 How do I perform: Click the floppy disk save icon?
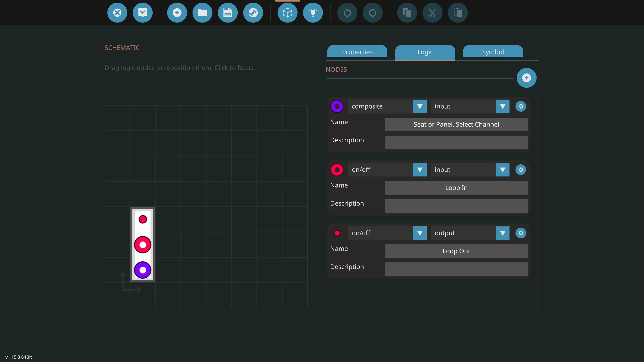point(228,13)
